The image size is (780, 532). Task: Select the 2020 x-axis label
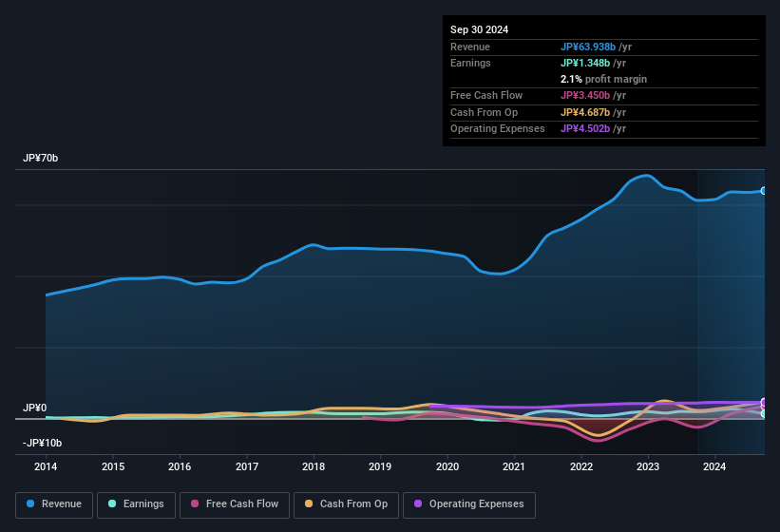click(x=447, y=466)
